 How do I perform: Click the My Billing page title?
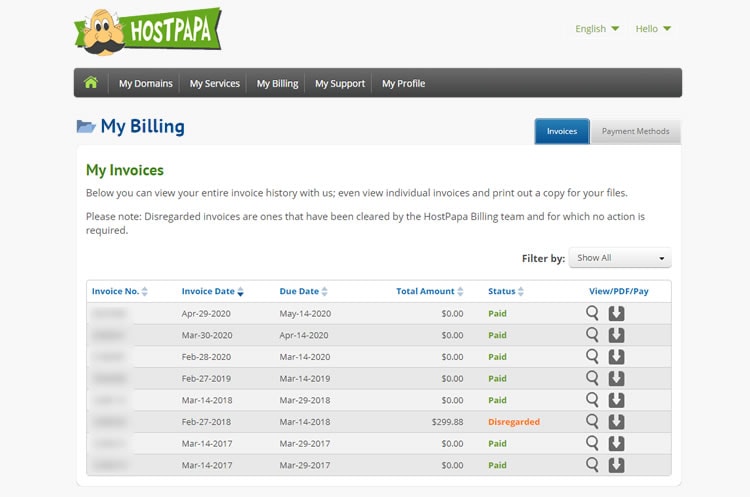(143, 126)
